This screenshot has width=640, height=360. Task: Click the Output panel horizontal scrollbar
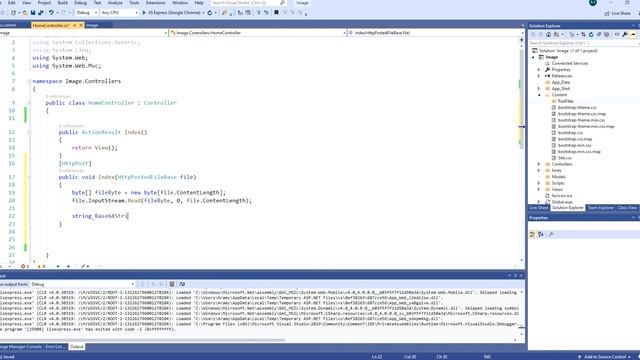(x=142, y=340)
